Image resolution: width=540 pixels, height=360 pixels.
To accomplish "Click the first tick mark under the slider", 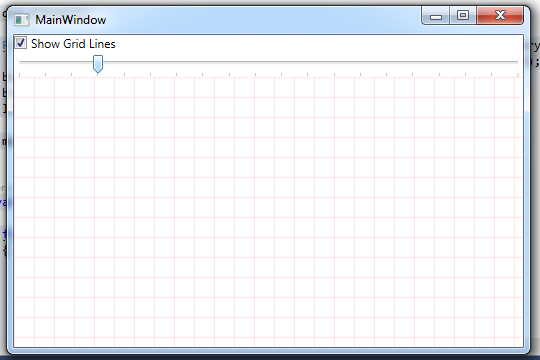I will 20,75.
